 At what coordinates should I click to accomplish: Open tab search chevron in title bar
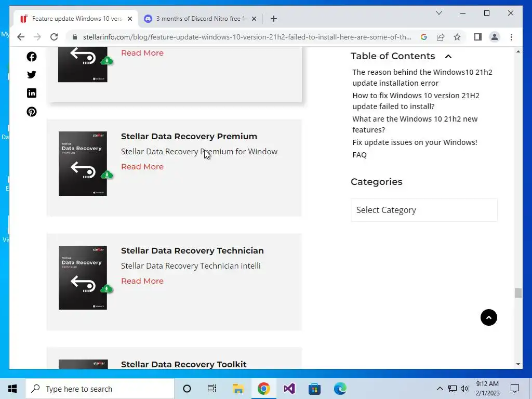438,13
